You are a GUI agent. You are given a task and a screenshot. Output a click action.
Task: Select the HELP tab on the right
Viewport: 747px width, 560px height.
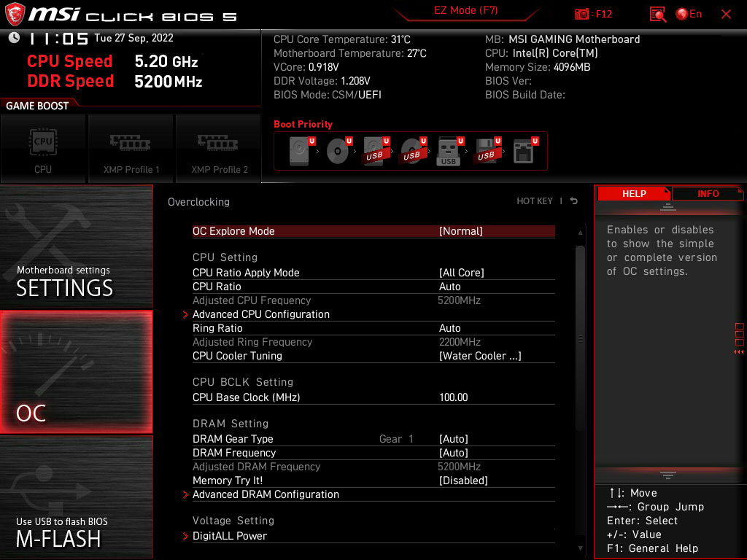pyautogui.click(x=633, y=193)
